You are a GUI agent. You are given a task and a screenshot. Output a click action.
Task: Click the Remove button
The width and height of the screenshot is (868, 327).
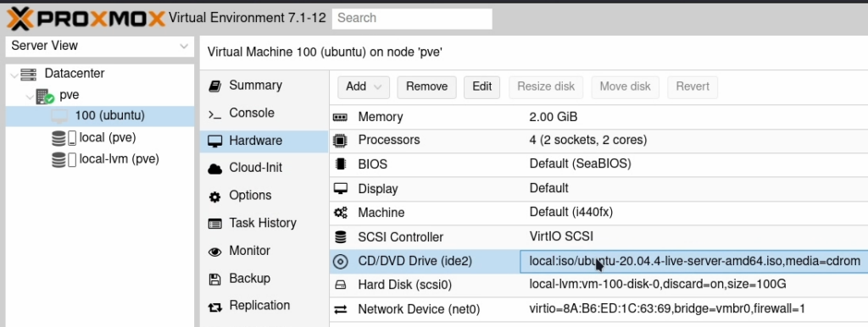[x=427, y=87]
